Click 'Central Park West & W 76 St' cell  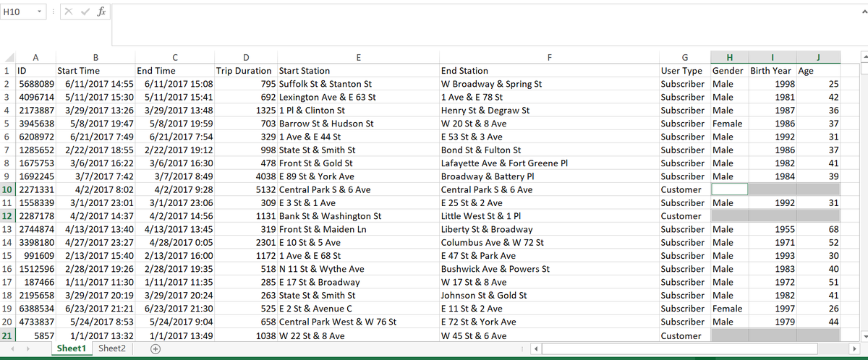359,322
